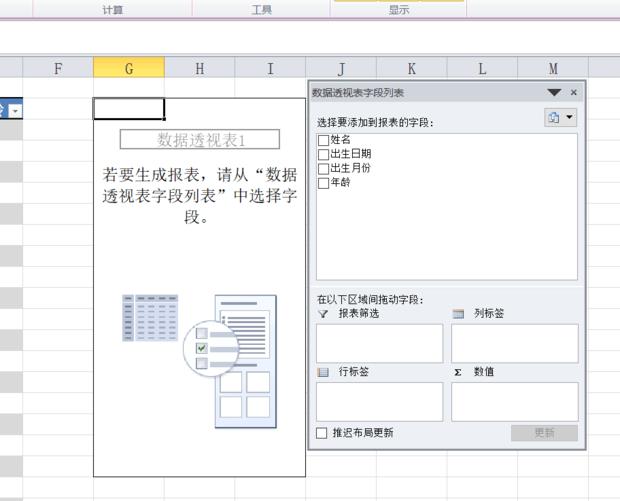Image resolution: width=620 pixels, height=501 pixels.
Task: Select column G header
Action: click(129, 68)
